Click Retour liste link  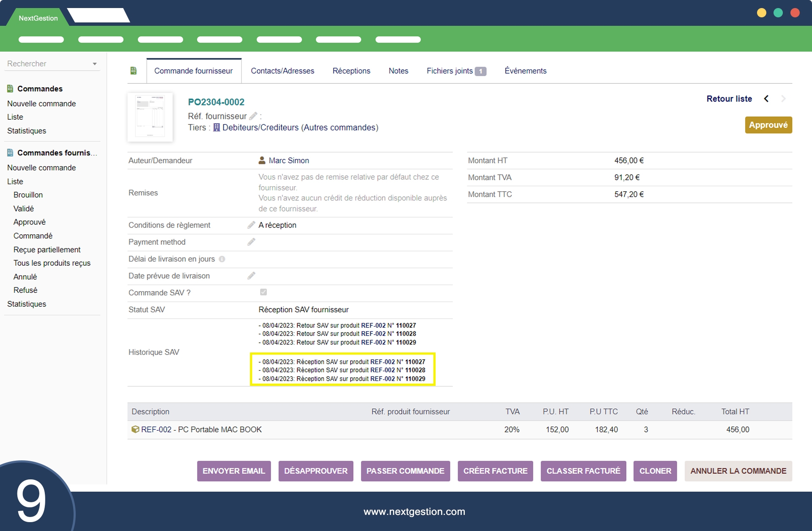(x=729, y=99)
